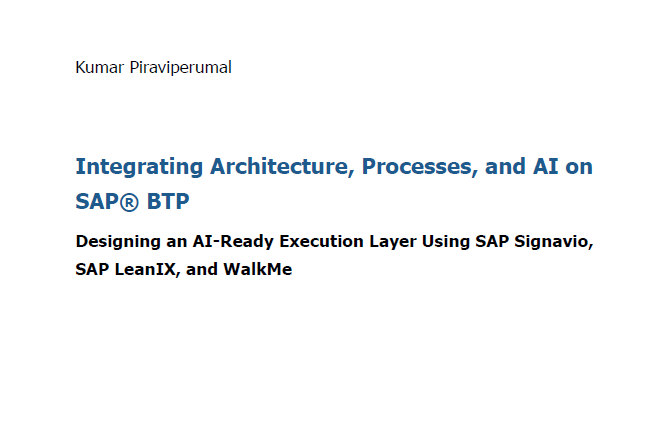The width and height of the screenshot is (663, 432).
Task: Click the registered trademark symbol after SAP
Action: pos(129,202)
